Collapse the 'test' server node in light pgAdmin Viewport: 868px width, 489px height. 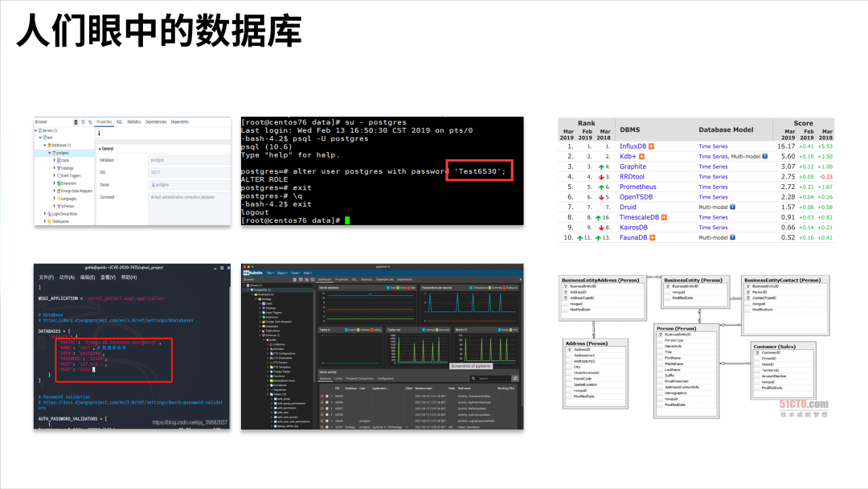coord(40,138)
